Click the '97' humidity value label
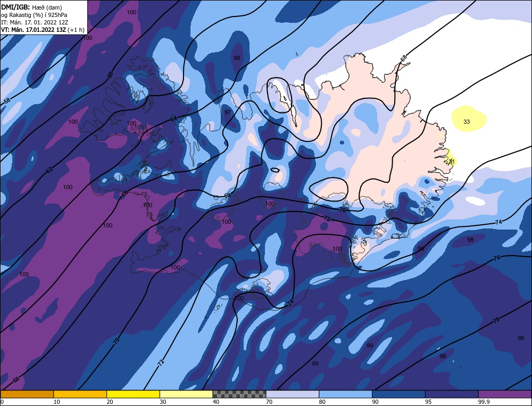 point(228,112)
